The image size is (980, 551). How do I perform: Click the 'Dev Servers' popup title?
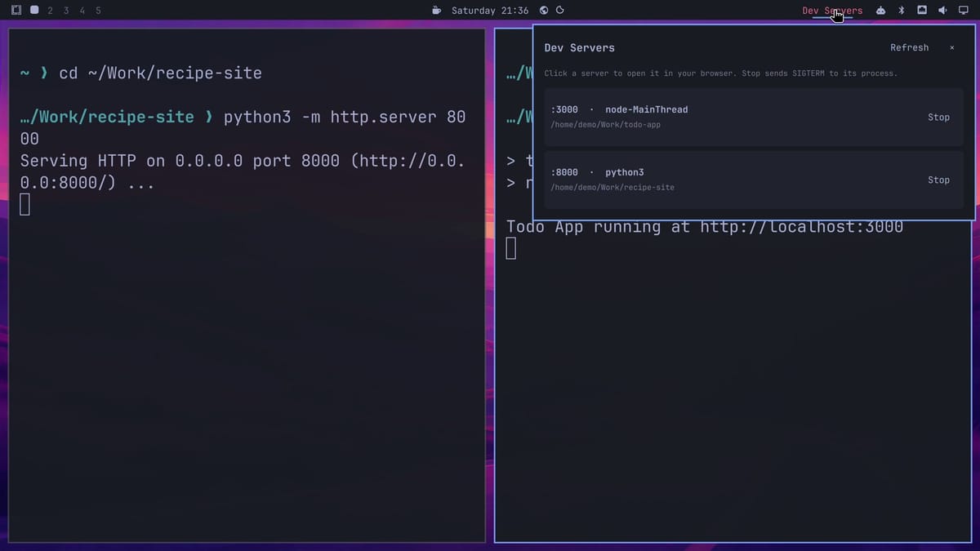pos(579,48)
